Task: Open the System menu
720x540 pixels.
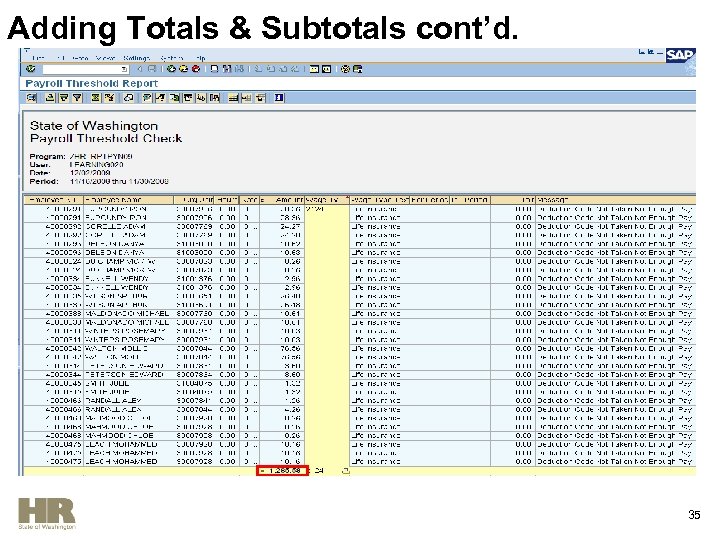Action: pos(171,58)
